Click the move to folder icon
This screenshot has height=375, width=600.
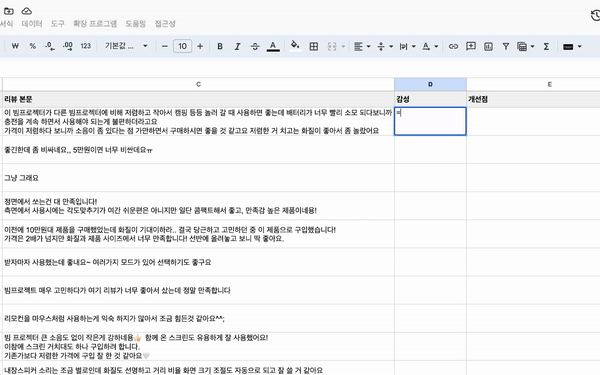click(x=8, y=11)
